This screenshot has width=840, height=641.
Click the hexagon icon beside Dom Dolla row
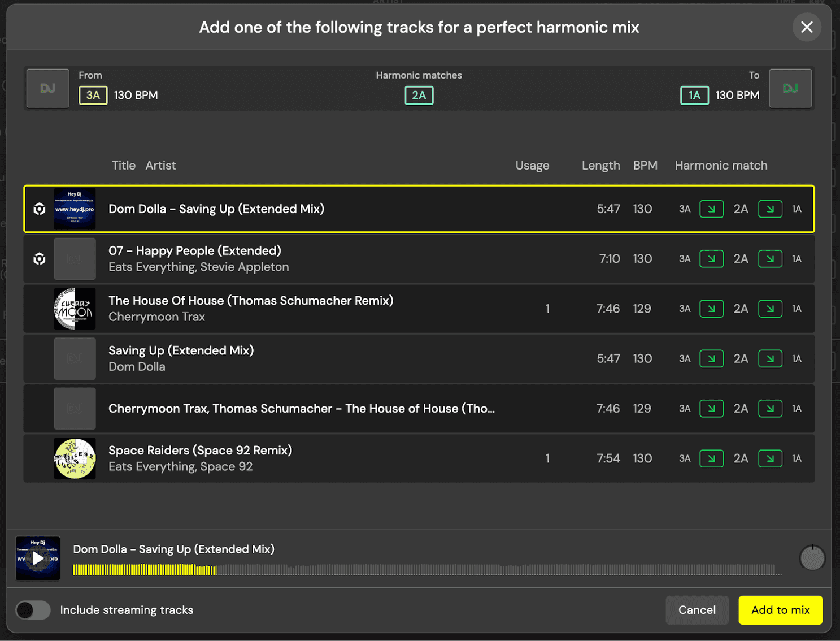pyautogui.click(x=39, y=209)
